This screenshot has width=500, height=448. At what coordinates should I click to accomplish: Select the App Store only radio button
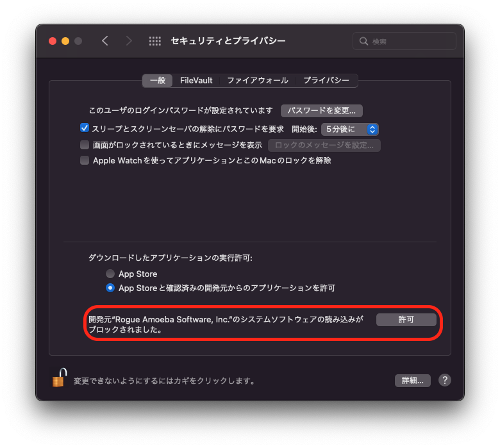point(110,274)
